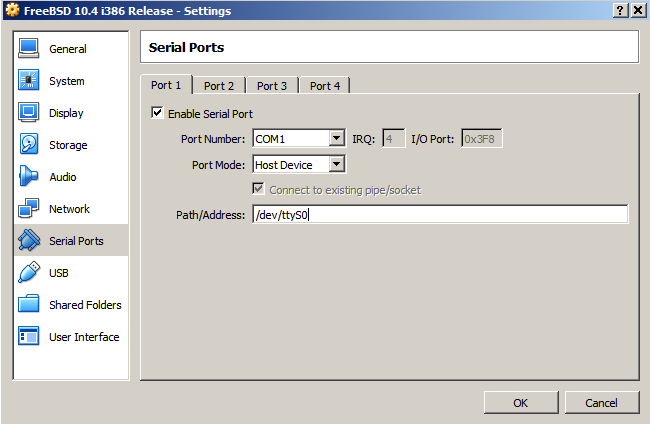Viewport: 650px width, 424px height.
Task: Select the System label in sidebar
Action: pyautogui.click(x=67, y=81)
